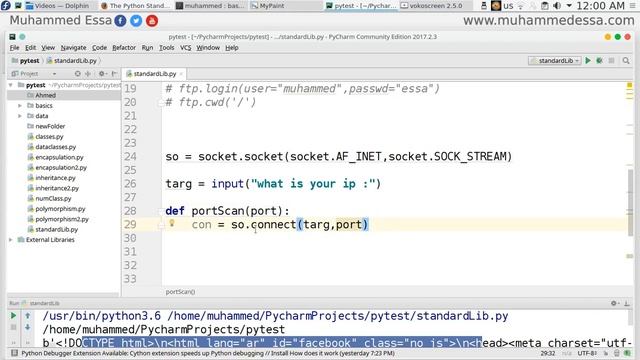Screen dimensions: 640x360
Task: Select newFolder in project tree
Action: [x=46, y=126]
